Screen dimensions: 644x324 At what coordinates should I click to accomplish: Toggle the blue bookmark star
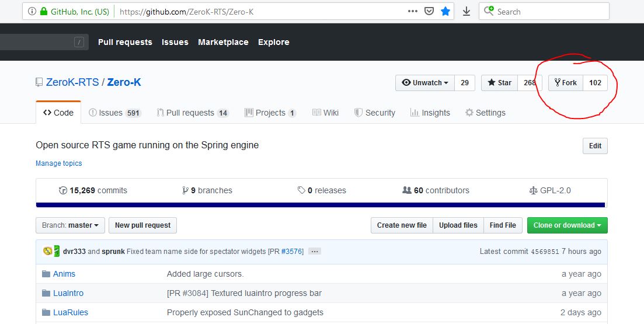click(445, 12)
